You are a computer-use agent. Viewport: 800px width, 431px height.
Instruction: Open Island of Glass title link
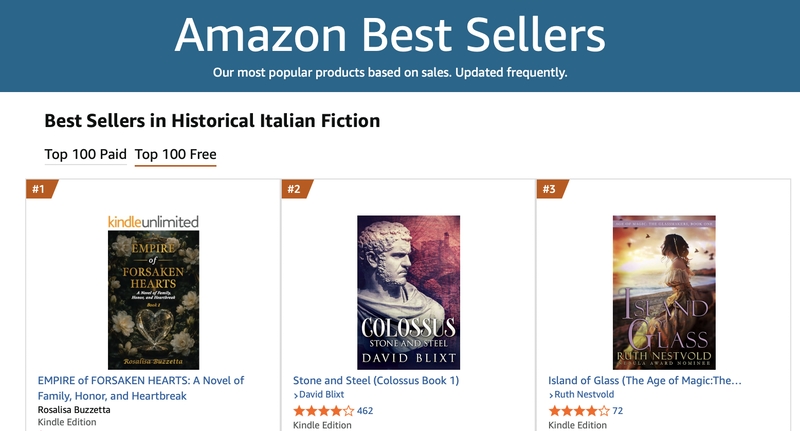click(645, 381)
